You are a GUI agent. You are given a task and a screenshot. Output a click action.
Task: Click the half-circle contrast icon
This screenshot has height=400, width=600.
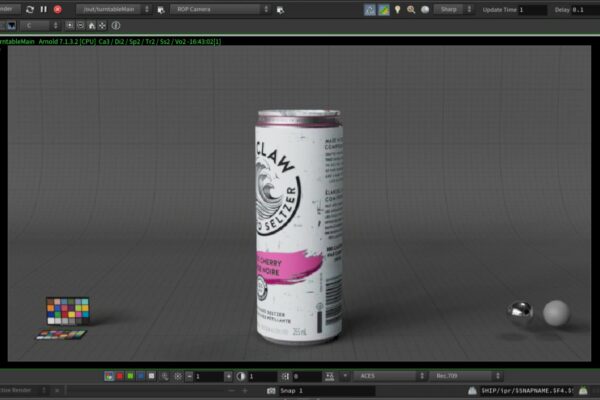tap(241, 377)
